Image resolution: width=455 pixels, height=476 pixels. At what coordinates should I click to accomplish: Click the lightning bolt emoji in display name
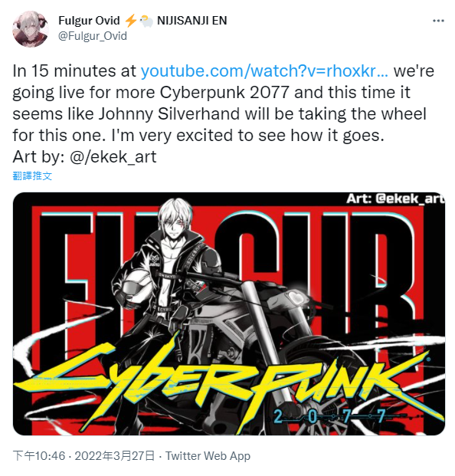[131, 21]
